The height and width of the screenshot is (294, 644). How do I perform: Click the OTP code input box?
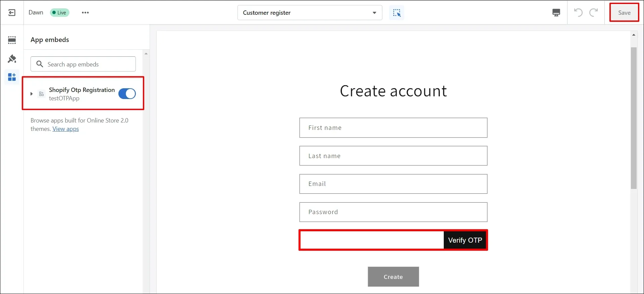pyautogui.click(x=372, y=240)
